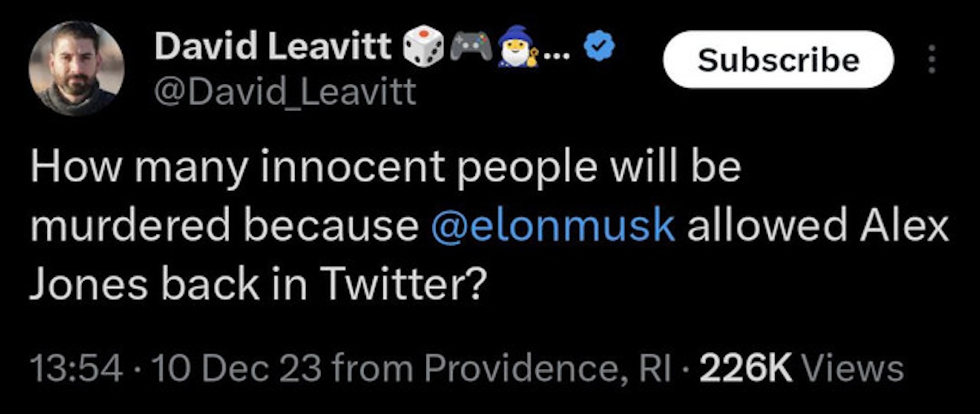
Task: Click the blue verified checkmark badge
Action: (599, 47)
